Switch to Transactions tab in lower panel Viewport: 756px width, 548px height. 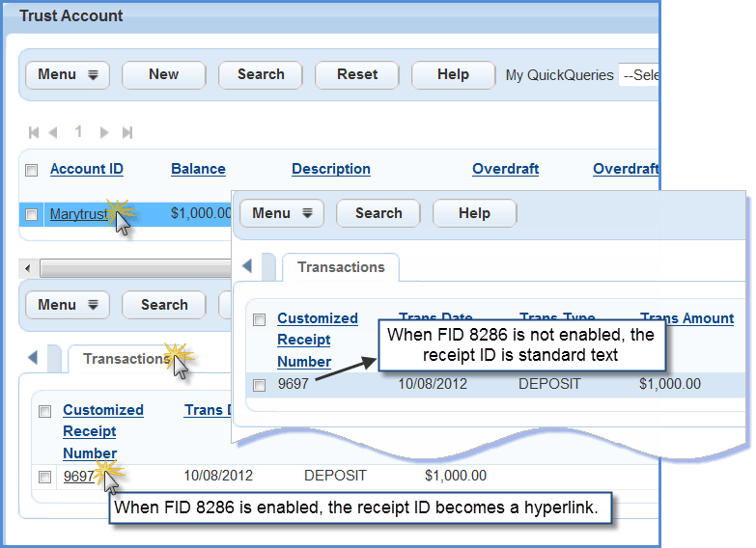pos(124,359)
